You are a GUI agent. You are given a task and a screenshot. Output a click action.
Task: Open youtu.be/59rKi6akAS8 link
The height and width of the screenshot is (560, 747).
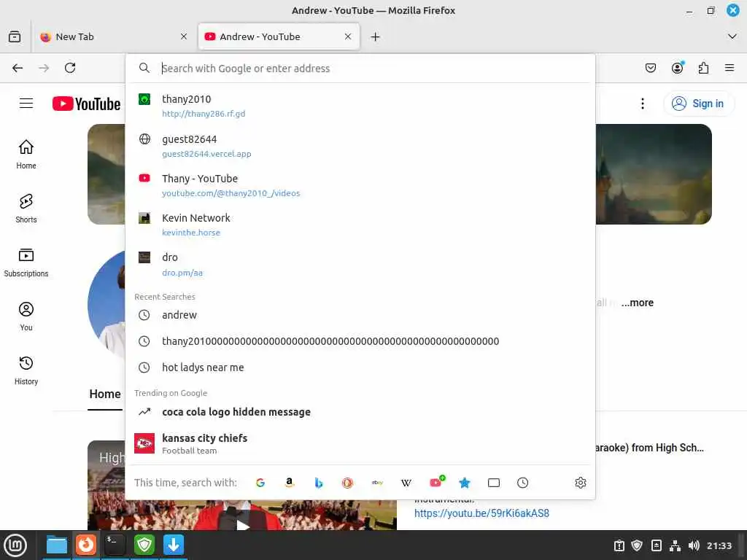pyautogui.click(x=481, y=513)
